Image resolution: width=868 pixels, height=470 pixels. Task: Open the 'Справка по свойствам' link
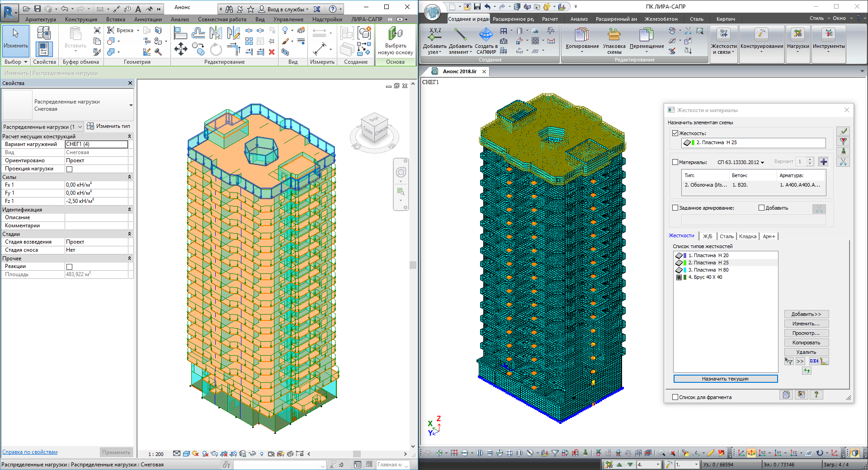point(30,452)
